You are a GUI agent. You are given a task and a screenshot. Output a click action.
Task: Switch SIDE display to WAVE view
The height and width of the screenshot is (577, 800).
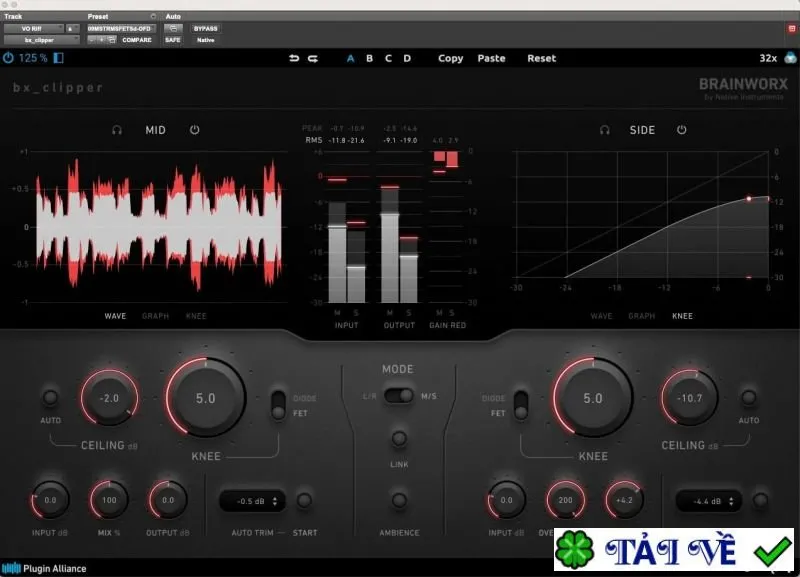pyautogui.click(x=602, y=316)
